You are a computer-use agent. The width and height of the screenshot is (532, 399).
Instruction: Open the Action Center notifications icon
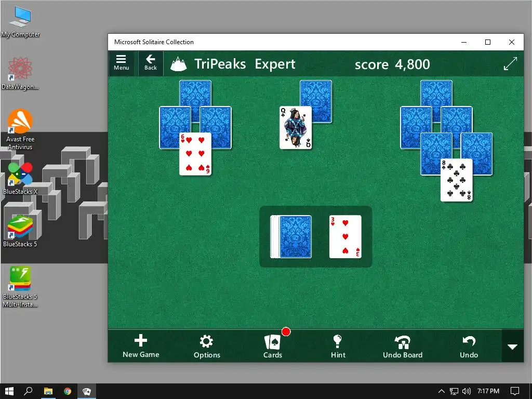point(515,391)
